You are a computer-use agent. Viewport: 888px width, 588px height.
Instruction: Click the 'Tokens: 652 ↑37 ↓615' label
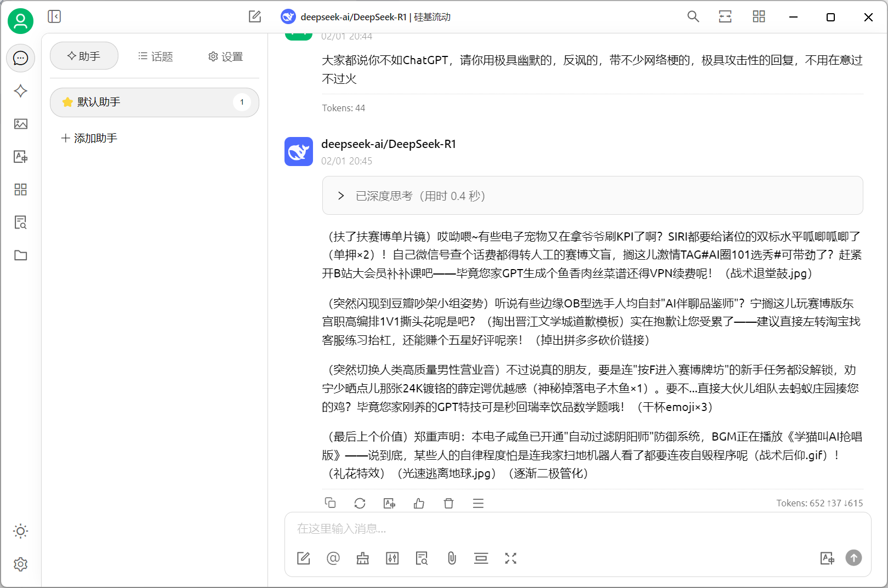click(819, 503)
